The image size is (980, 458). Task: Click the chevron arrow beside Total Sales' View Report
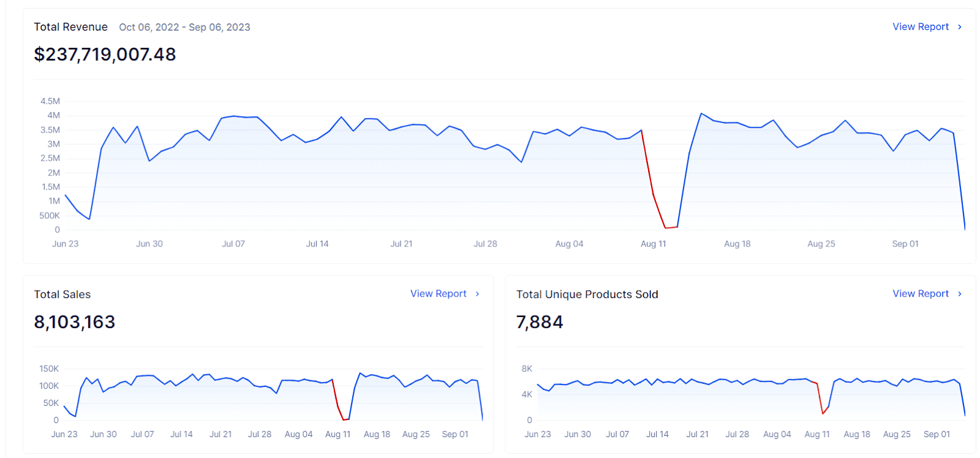(478, 294)
